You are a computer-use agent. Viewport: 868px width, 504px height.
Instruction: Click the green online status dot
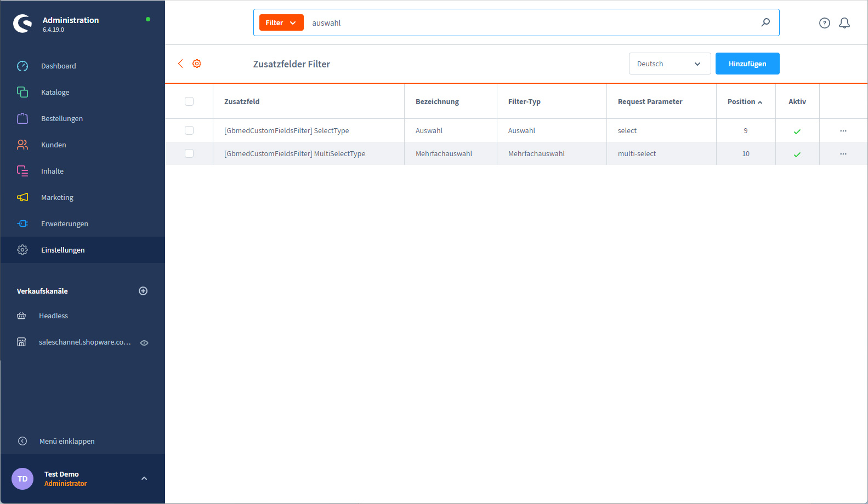(x=148, y=19)
